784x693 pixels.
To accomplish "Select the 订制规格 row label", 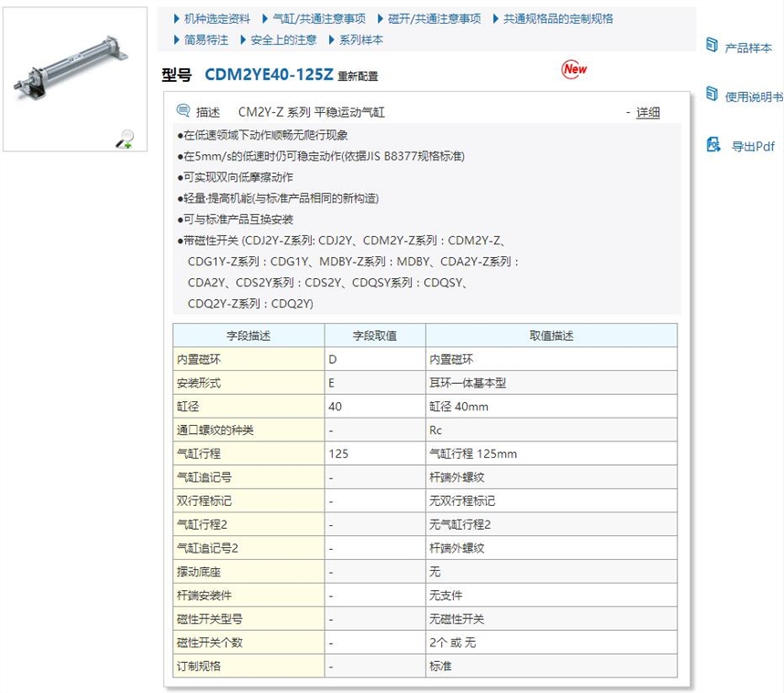I will 249,666.
